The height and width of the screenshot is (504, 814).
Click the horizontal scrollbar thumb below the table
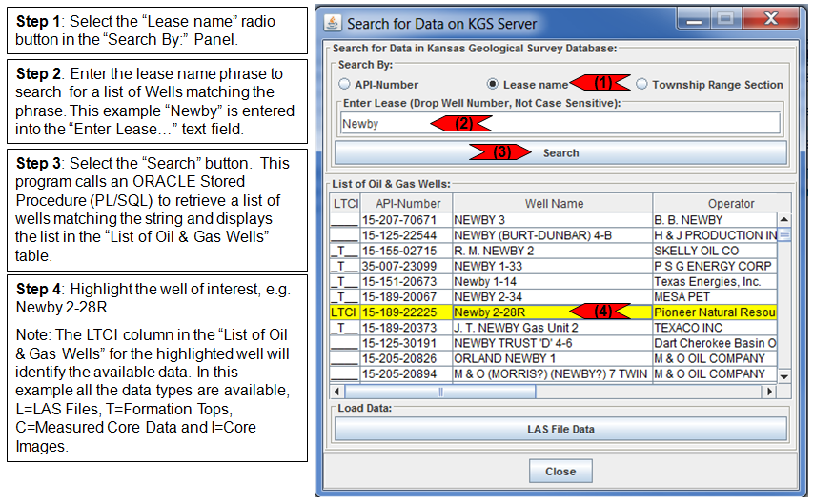pos(440,392)
